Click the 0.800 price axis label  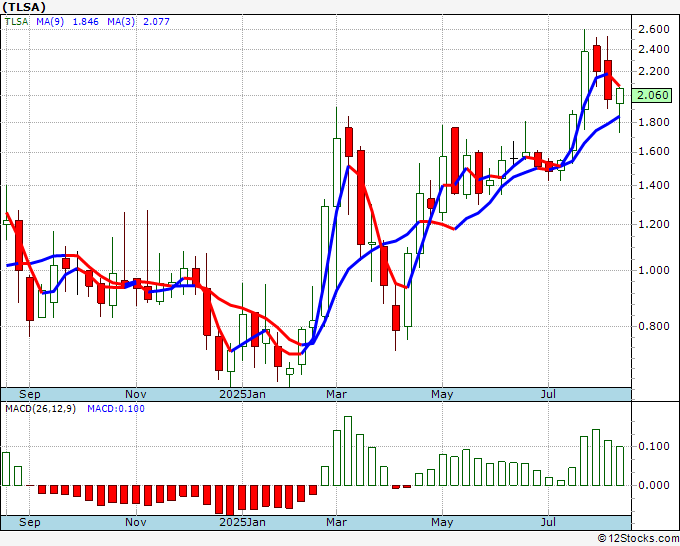(x=654, y=326)
